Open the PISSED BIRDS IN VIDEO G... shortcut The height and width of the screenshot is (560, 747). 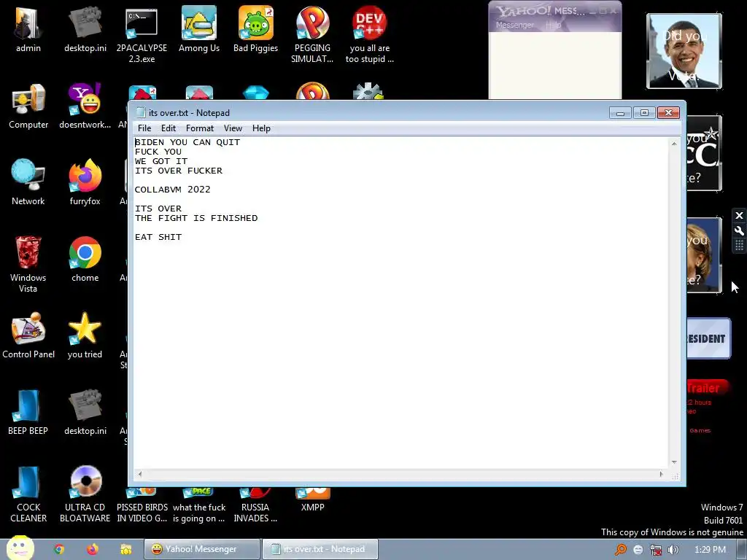click(142, 506)
